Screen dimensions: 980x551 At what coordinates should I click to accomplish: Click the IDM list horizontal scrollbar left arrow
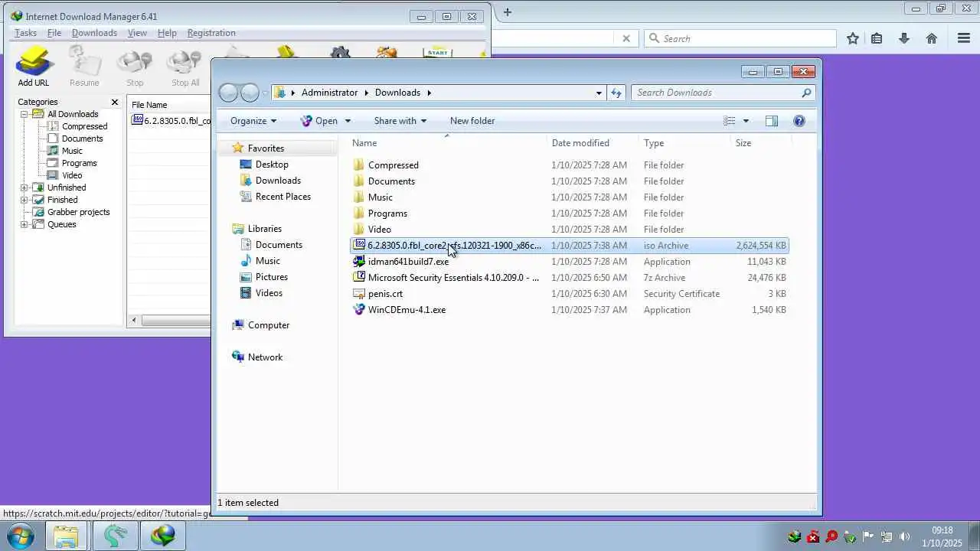135,321
